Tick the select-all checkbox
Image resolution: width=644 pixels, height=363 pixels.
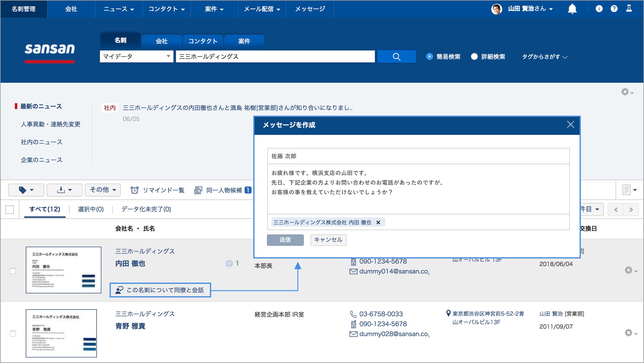[x=10, y=210]
